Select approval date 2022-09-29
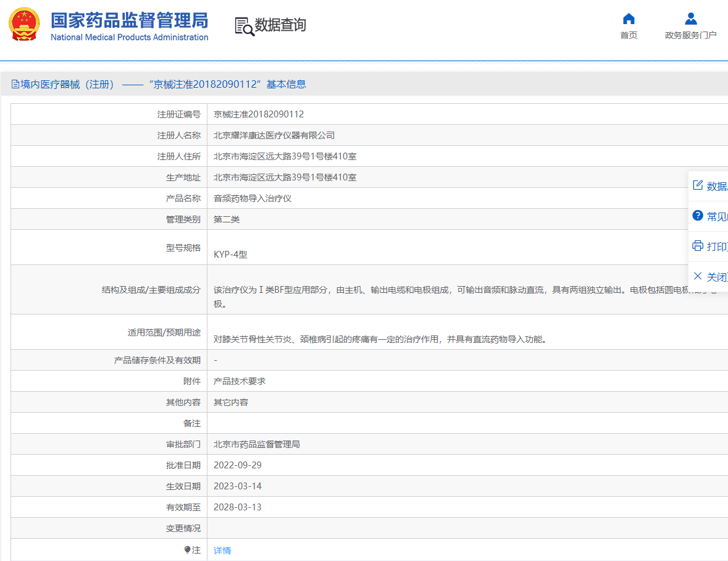Screen dimensions: 728x561 pos(238,465)
